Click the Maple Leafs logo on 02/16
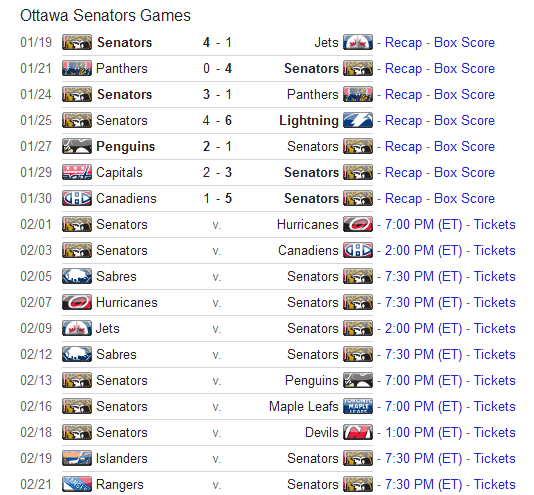 358,406
